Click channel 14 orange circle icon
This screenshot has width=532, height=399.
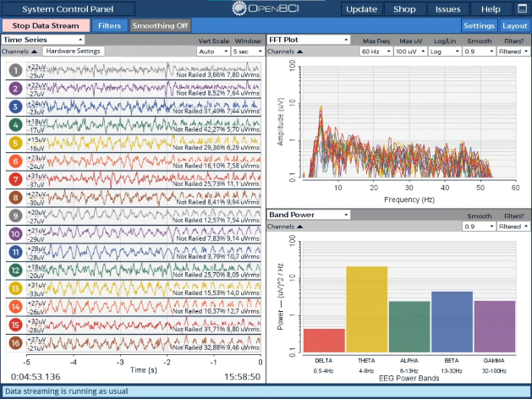coord(15,306)
